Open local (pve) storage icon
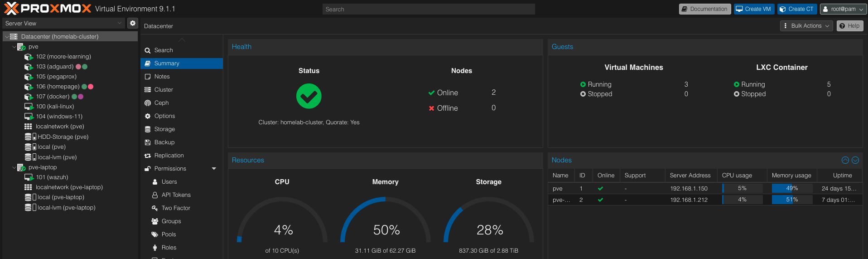The height and width of the screenshot is (259, 868). coord(30,147)
